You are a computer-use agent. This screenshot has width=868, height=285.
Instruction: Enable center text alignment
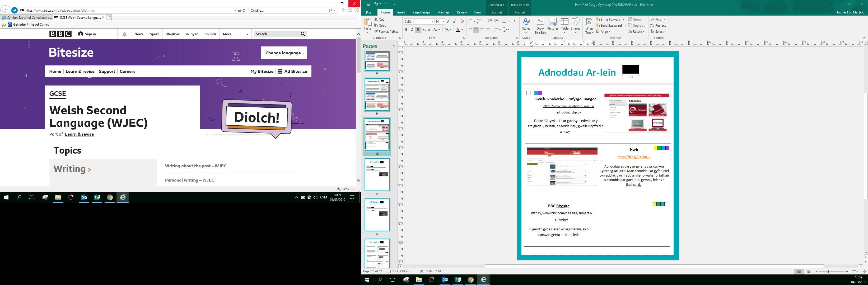point(476,30)
